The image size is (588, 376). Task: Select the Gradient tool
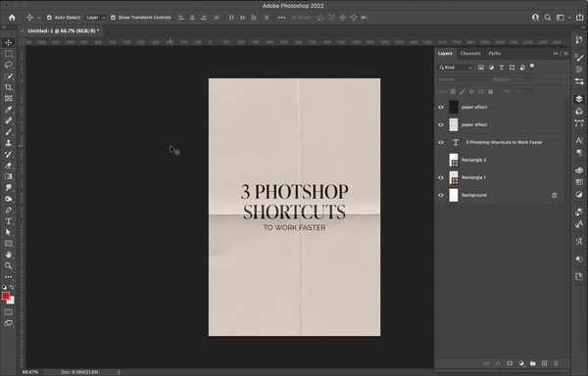pyautogui.click(x=8, y=176)
